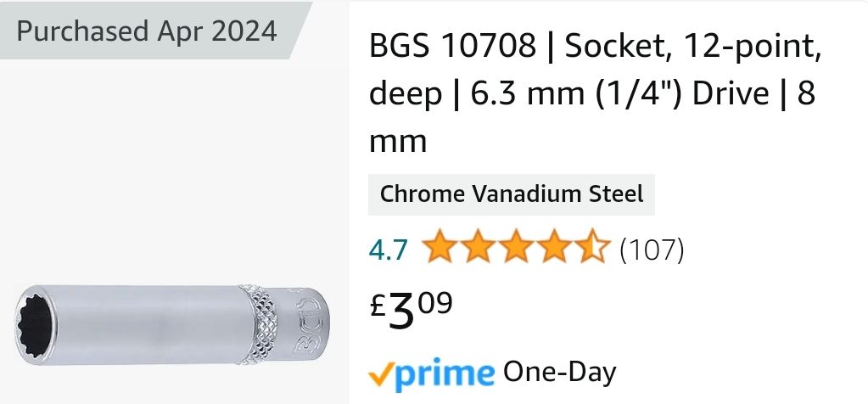Open the 107 customer reviews count
This screenshot has height=404, width=868.
(x=652, y=250)
